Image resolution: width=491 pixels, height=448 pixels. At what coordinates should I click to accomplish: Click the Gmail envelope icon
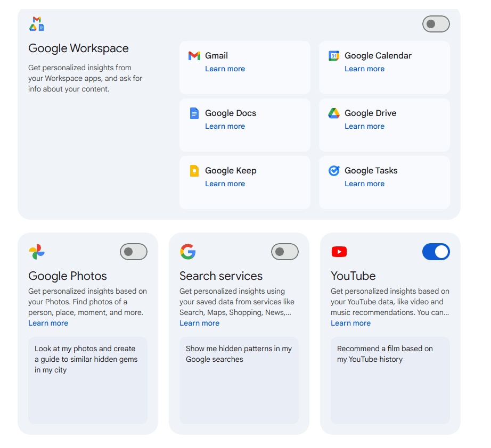coord(194,56)
